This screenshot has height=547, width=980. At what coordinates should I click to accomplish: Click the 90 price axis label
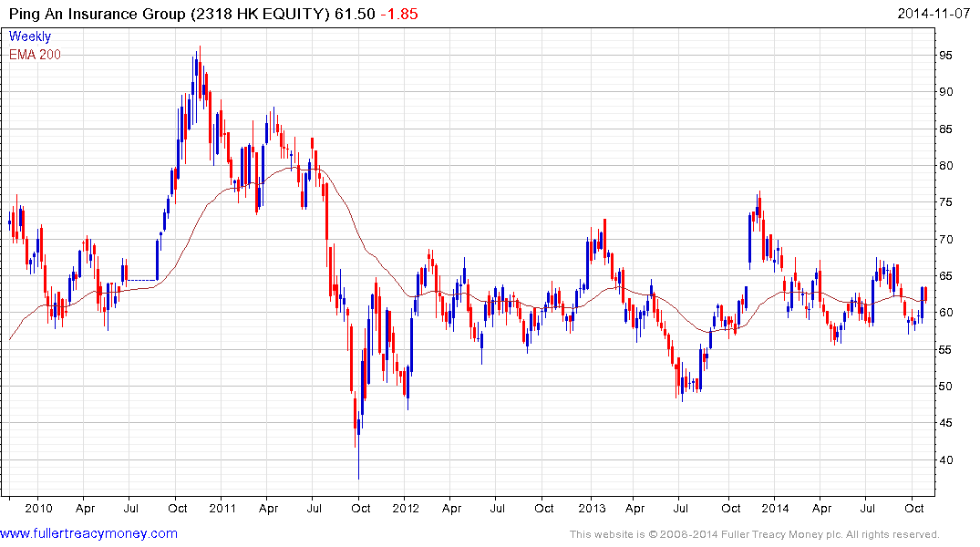point(945,92)
